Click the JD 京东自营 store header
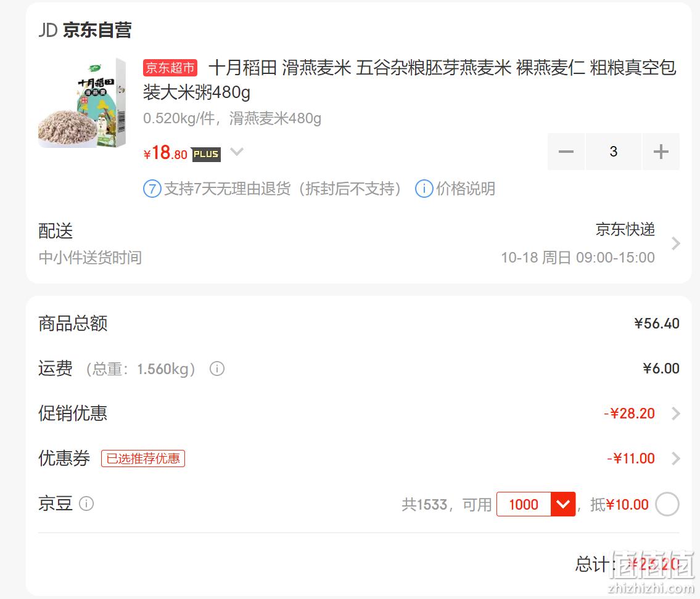 (x=85, y=30)
